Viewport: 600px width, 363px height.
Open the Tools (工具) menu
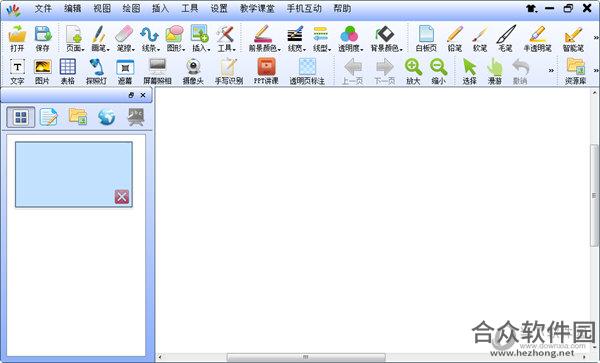point(190,8)
